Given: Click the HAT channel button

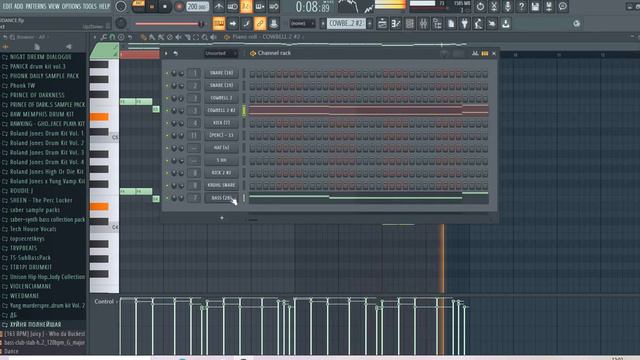Looking at the screenshot, I should tap(221, 148).
